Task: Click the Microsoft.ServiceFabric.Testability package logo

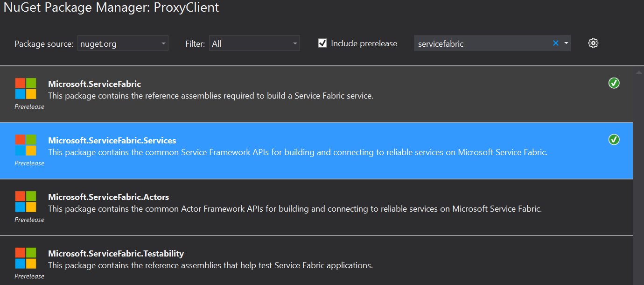Action: (x=25, y=258)
